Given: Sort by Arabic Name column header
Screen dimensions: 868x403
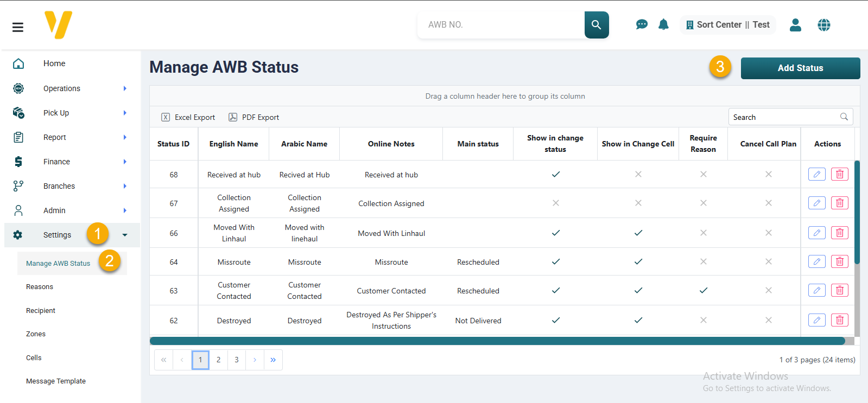Looking at the screenshot, I should pos(305,144).
